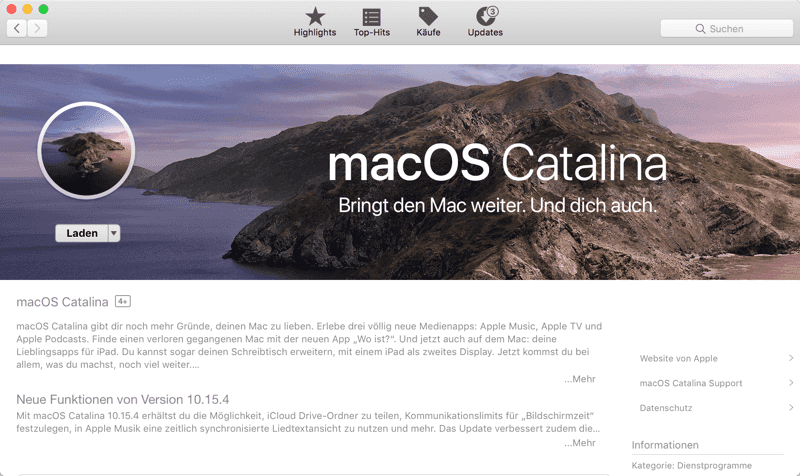Click the green zoom window button
The height and width of the screenshot is (476, 800).
pos(44,9)
